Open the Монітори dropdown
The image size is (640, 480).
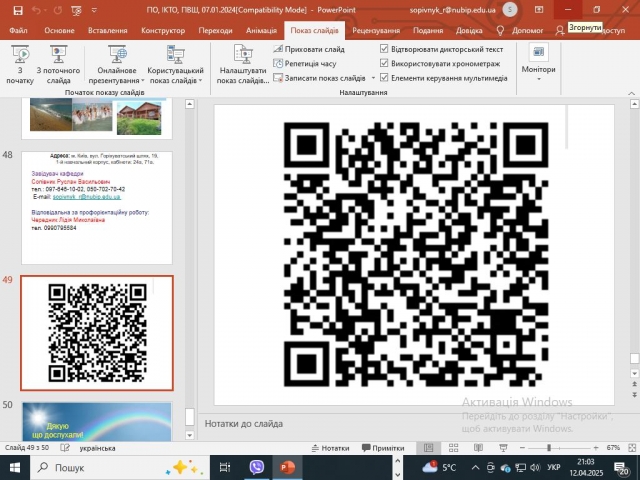[x=538, y=64]
